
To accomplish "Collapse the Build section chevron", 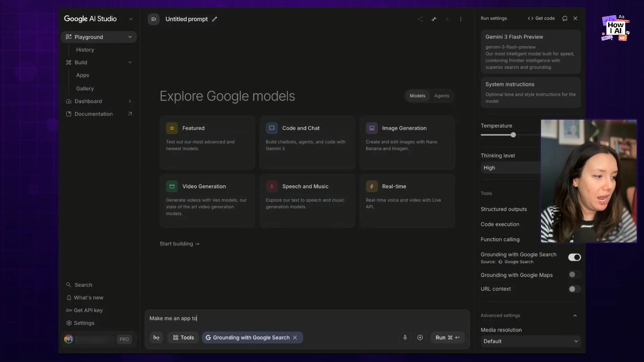I will [130, 62].
